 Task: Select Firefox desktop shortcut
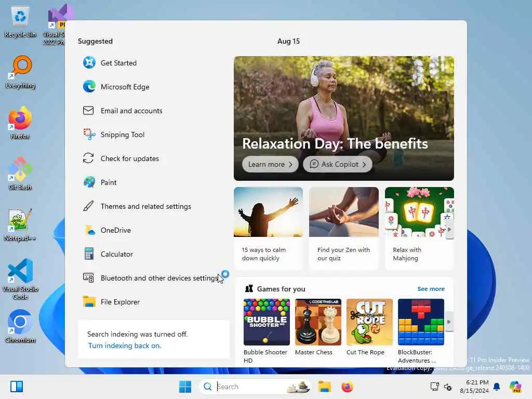click(20, 123)
